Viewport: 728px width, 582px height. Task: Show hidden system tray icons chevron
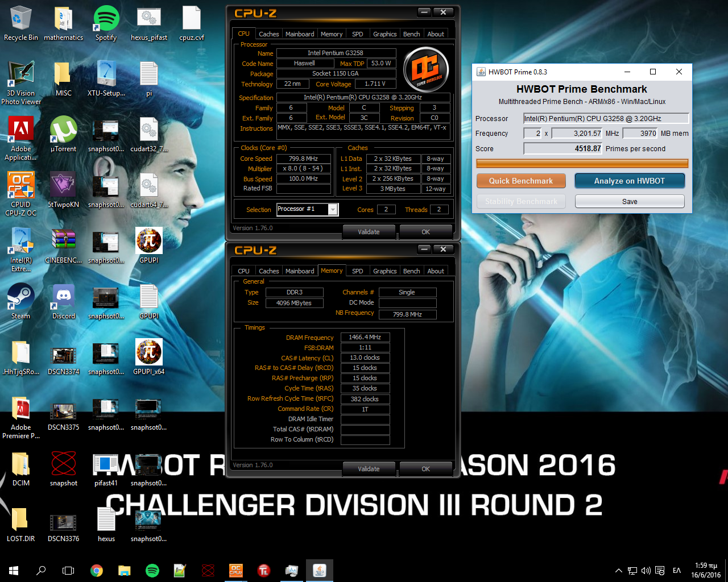point(619,571)
